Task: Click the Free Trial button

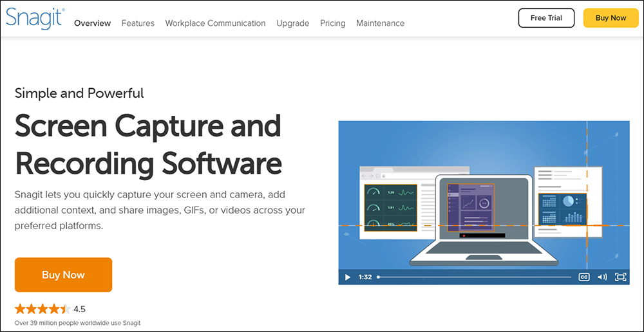Action: click(x=546, y=18)
